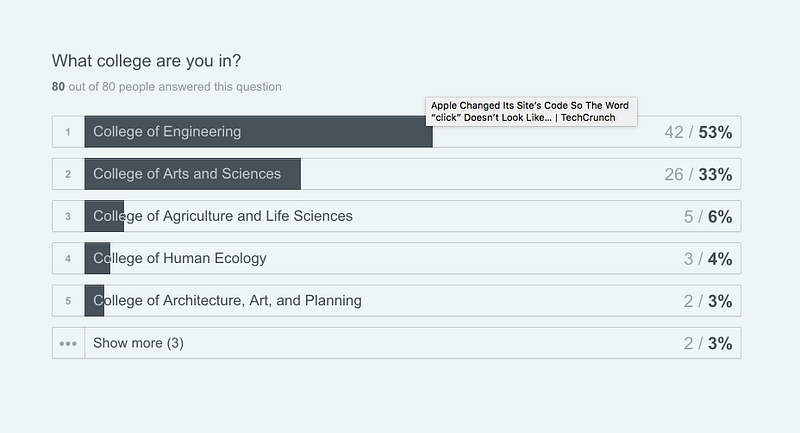This screenshot has height=433, width=800.
Task: Click the three-dots icon beside Show more
Action: tap(68, 343)
